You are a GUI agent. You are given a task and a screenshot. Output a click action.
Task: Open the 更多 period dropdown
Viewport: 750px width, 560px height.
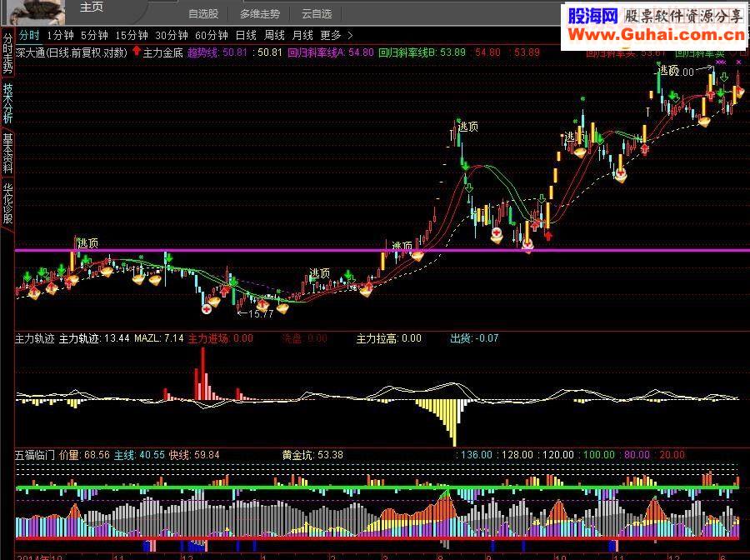pyautogui.click(x=331, y=35)
